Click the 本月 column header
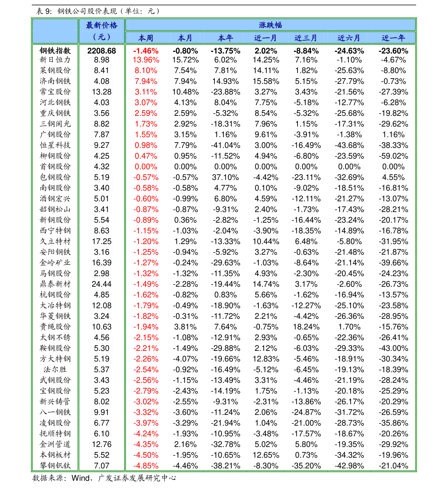Image resolution: width=448 pixels, height=490 pixels. pos(185,38)
